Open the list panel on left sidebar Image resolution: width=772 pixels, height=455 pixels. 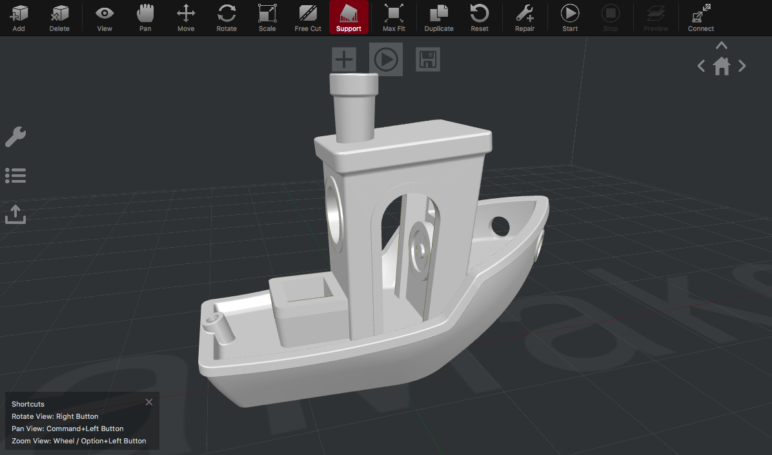coord(15,176)
